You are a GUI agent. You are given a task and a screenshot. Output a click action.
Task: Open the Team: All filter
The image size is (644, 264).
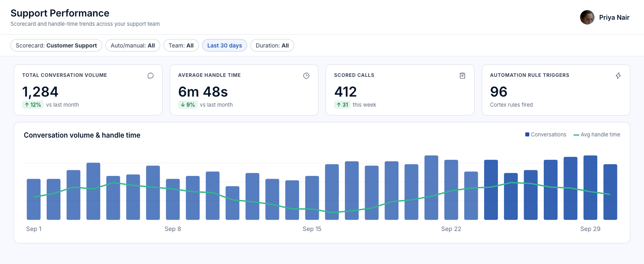(x=181, y=45)
